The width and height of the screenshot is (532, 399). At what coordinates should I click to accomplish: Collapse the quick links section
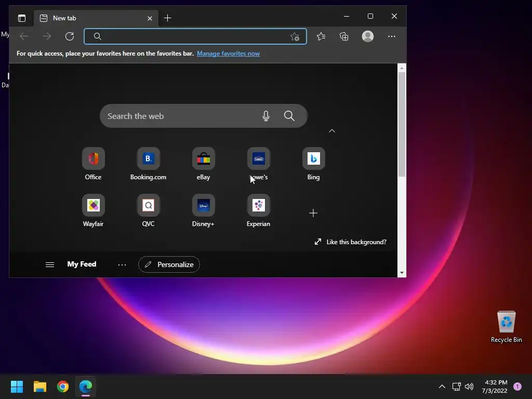[x=332, y=131]
